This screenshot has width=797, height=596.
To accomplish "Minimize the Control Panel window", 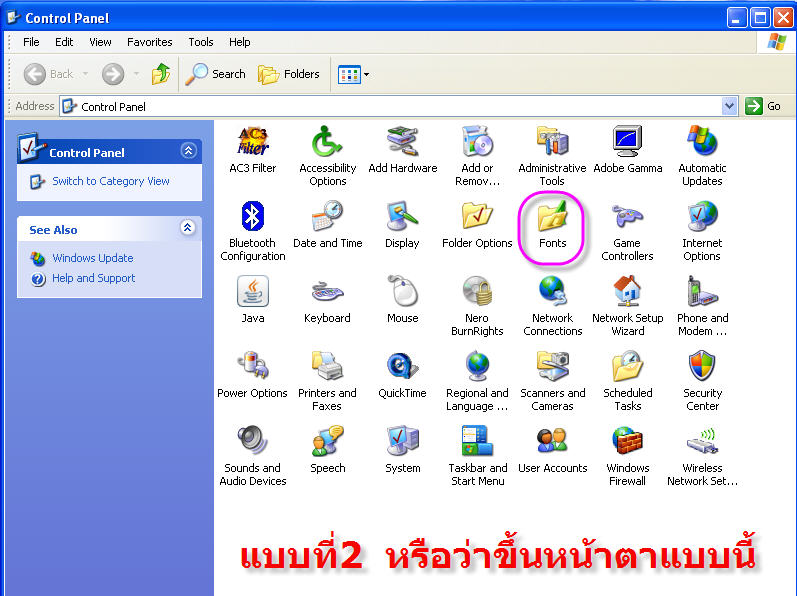I will [x=737, y=18].
